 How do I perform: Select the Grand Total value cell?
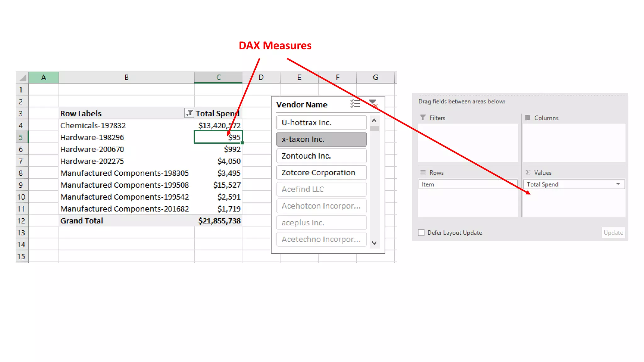(219, 221)
